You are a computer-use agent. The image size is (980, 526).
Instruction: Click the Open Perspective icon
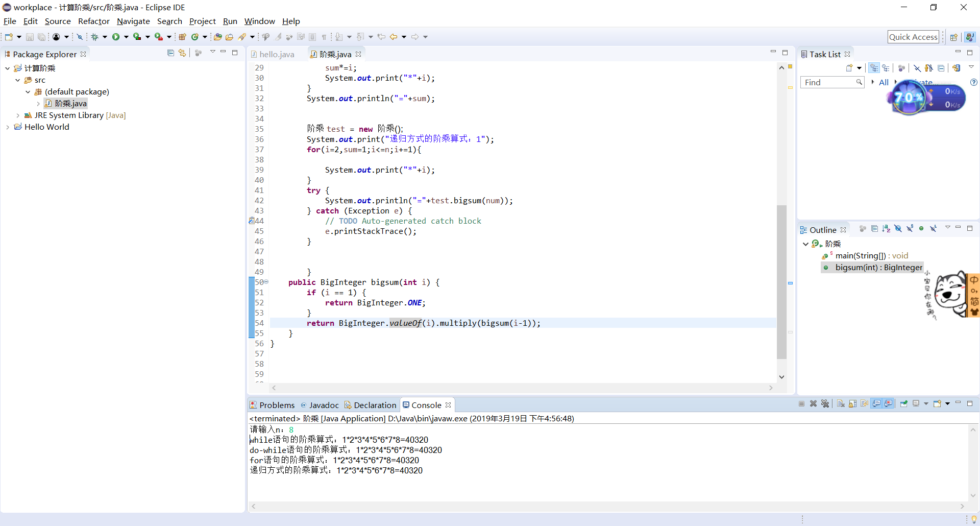point(953,37)
